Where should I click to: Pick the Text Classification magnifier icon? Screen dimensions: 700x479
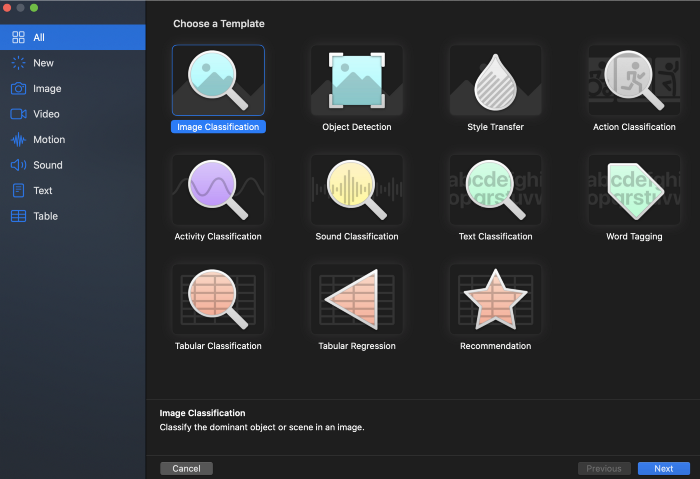coord(495,190)
